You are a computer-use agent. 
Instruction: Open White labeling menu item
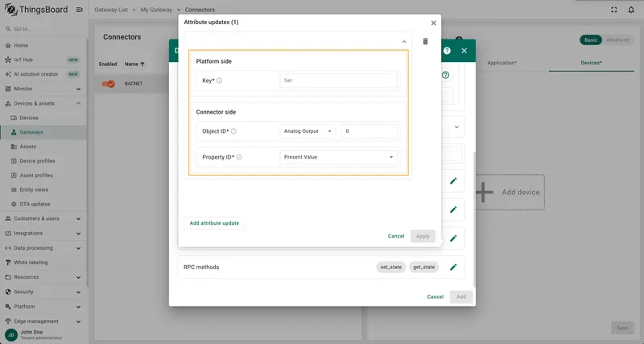click(43, 263)
